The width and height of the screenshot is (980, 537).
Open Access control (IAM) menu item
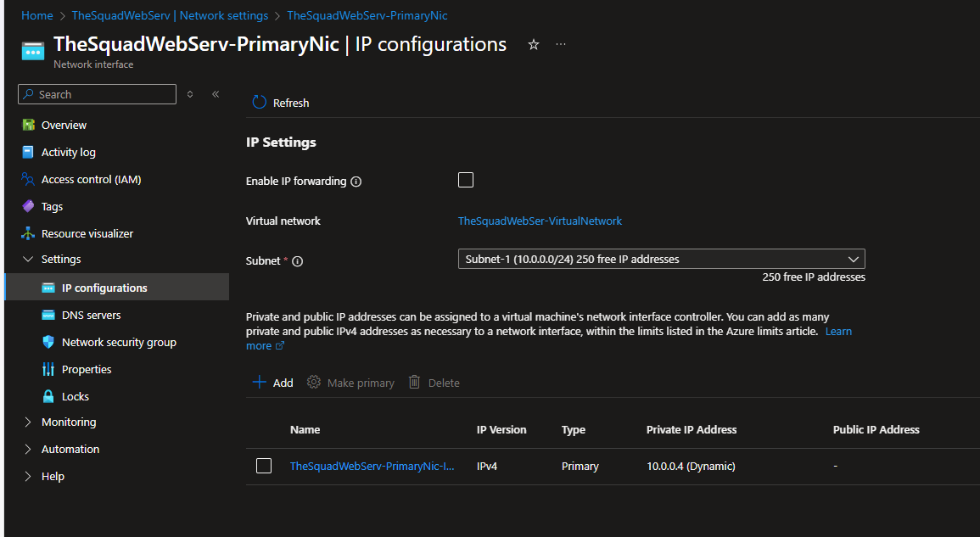coord(92,179)
